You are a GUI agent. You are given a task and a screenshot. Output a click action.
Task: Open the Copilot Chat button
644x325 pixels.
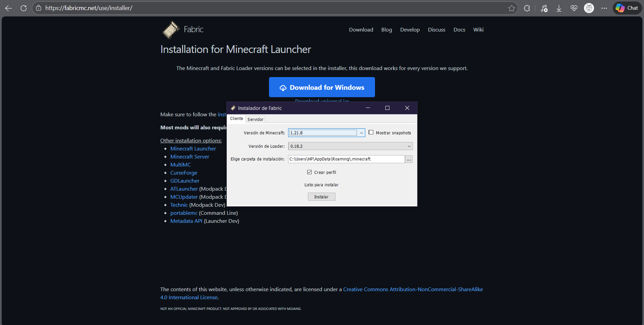[627, 8]
